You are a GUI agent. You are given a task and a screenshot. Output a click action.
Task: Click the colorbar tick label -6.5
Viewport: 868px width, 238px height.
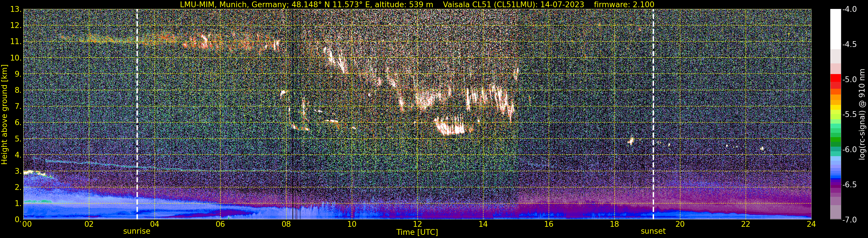click(x=850, y=184)
